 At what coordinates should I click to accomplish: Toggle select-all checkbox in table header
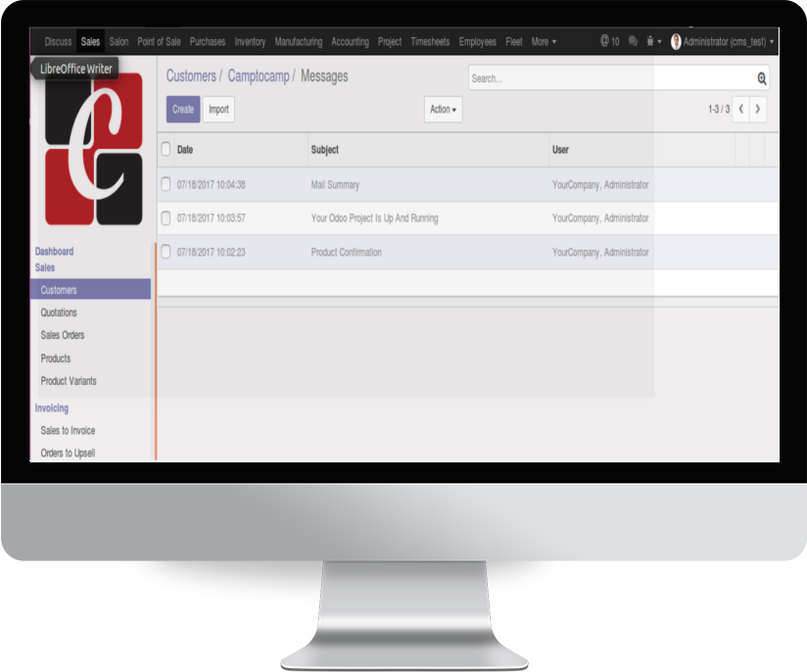[x=166, y=149]
